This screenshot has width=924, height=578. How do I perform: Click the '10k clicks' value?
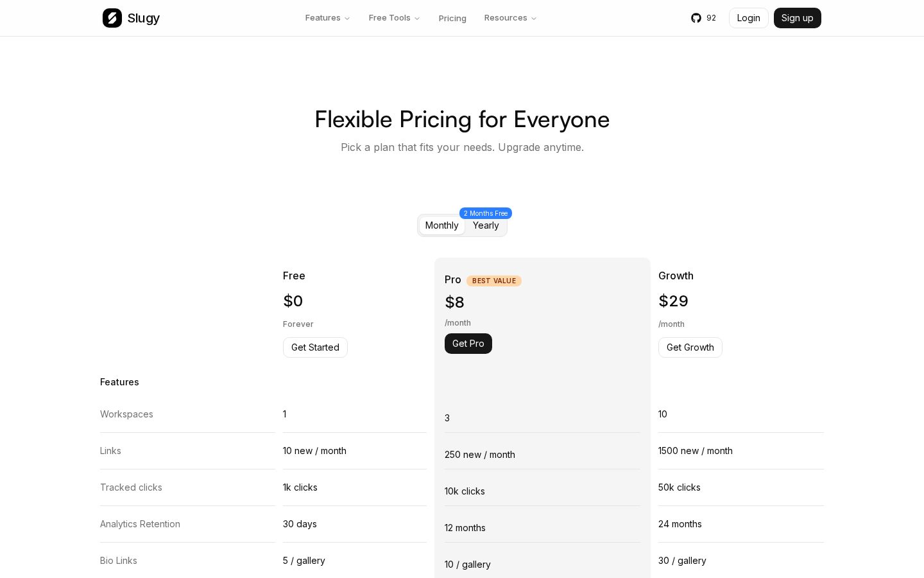[x=465, y=491]
